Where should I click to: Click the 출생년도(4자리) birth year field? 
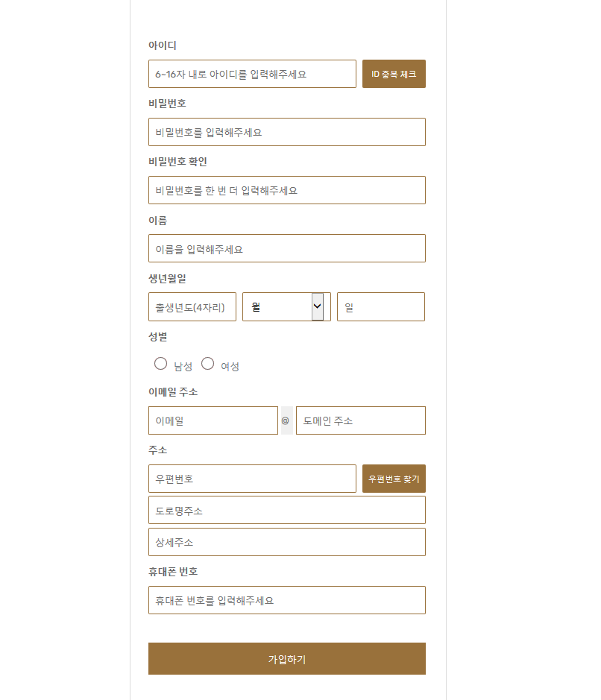[x=192, y=306]
